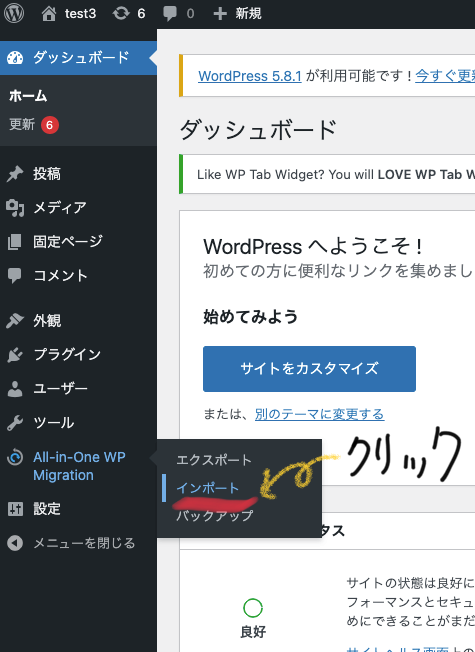Open the test3 site name link

click(80, 14)
